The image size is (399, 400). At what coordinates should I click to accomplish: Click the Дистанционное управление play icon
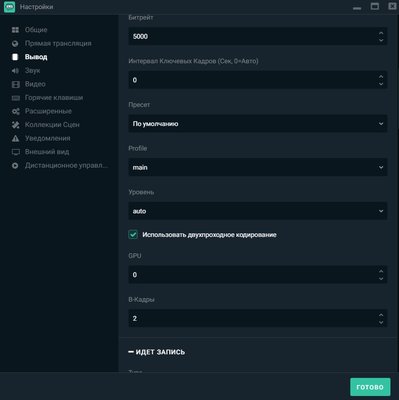click(15, 165)
